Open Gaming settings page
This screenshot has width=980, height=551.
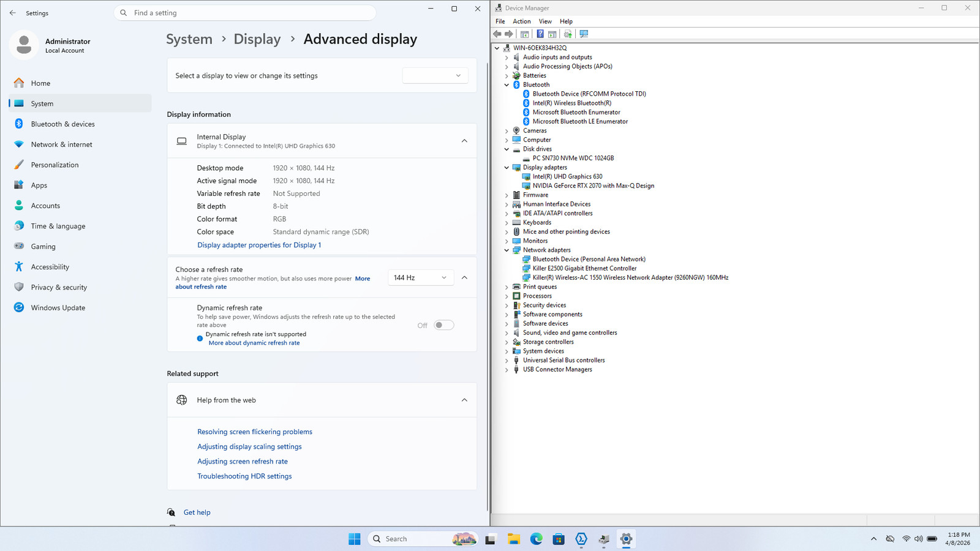click(80, 247)
